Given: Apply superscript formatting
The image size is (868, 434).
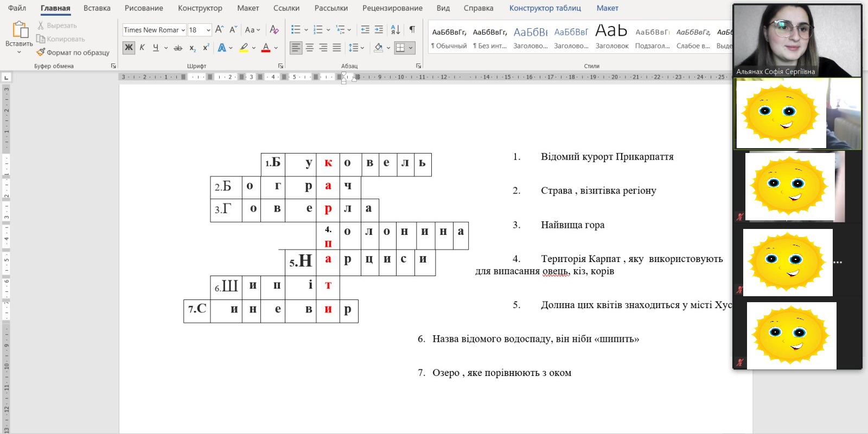Looking at the screenshot, I should [x=206, y=48].
